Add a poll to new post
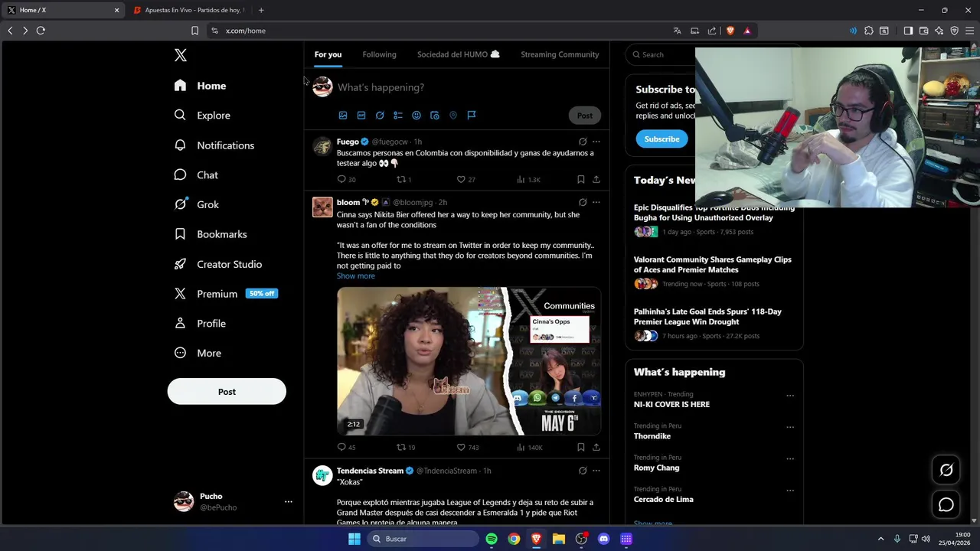The height and width of the screenshot is (551, 980). click(398, 115)
